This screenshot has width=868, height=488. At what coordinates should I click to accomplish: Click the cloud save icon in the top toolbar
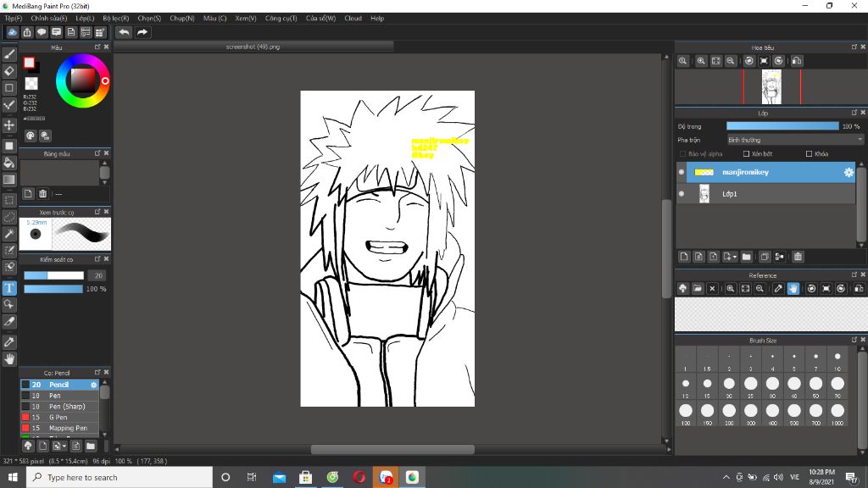click(x=12, y=32)
